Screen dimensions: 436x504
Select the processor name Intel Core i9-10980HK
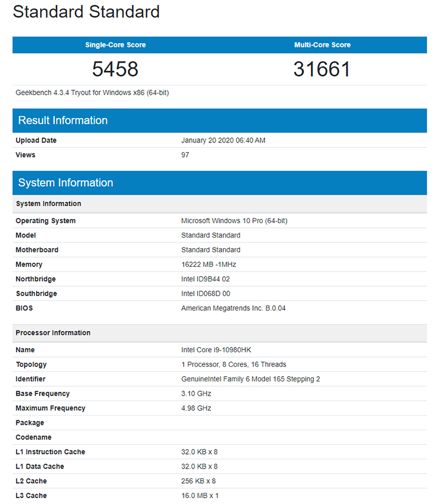216,350
